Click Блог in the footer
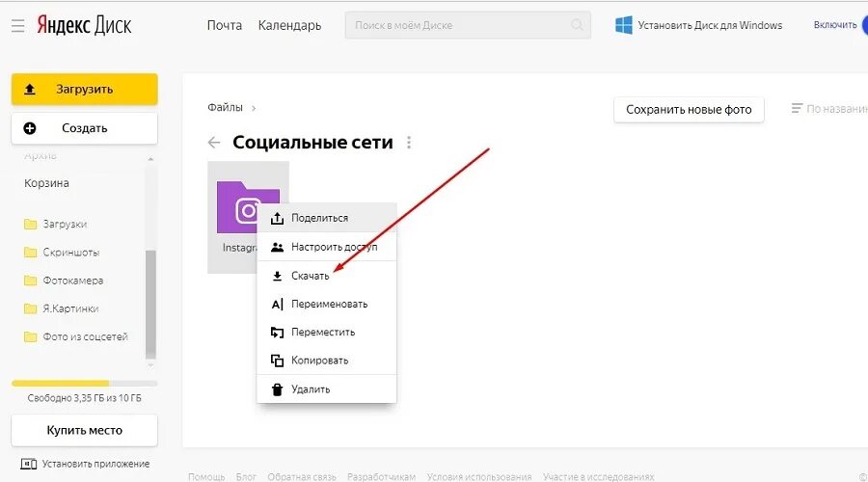 (246, 476)
